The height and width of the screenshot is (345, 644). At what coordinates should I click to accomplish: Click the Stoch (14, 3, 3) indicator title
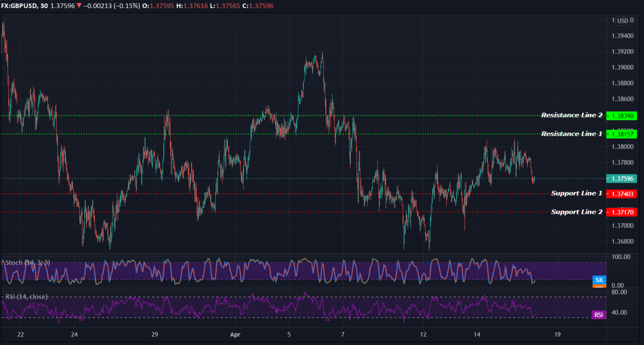click(x=28, y=263)
